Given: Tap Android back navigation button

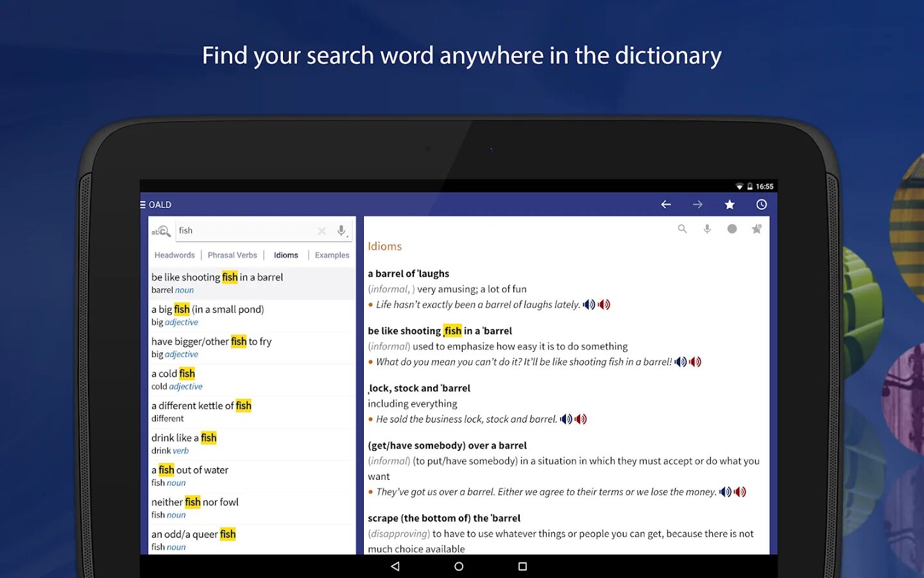Looking at the screenshot, I should tap(395, 566).
